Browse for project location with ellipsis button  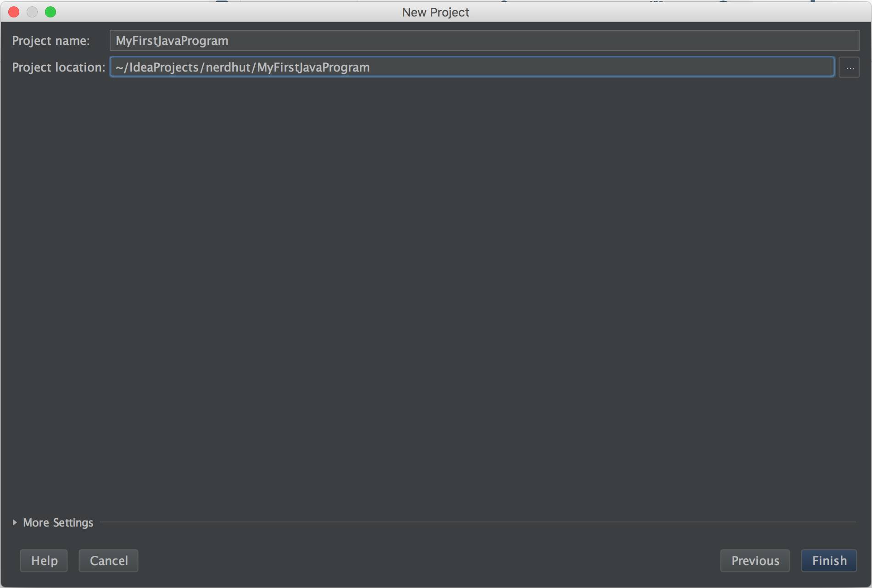click(x=850, y=67)
